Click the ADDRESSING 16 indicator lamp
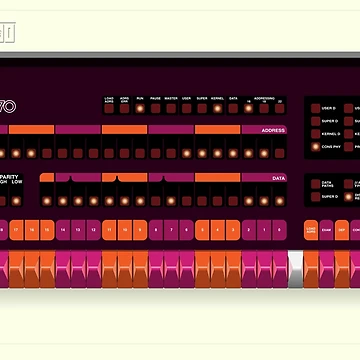360x360 pixels. pyautogui.click(x=249, y=109)
